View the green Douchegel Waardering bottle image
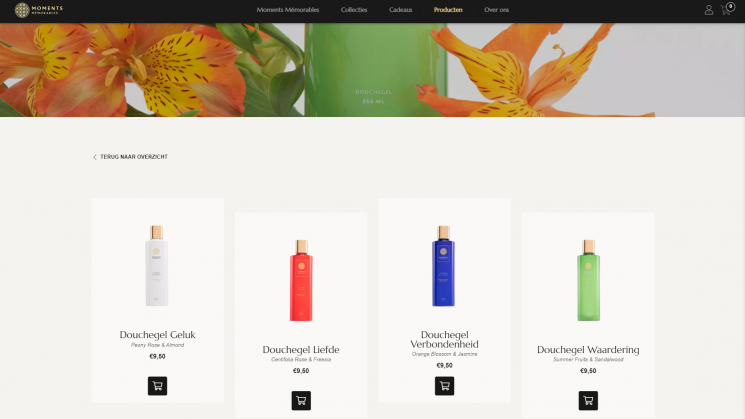The image size is (745, 419). click(x=589, y=280)
